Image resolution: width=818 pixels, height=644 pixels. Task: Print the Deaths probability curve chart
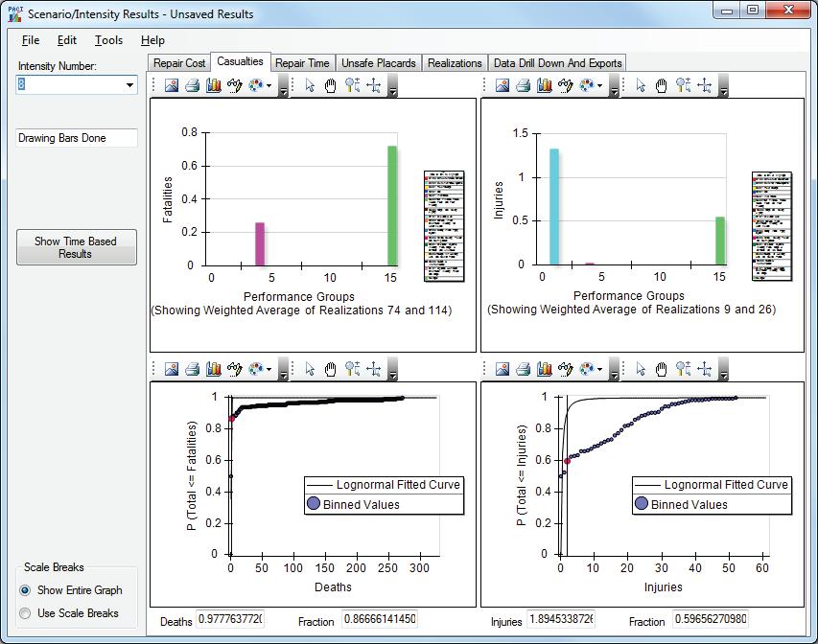pos(192,369)
